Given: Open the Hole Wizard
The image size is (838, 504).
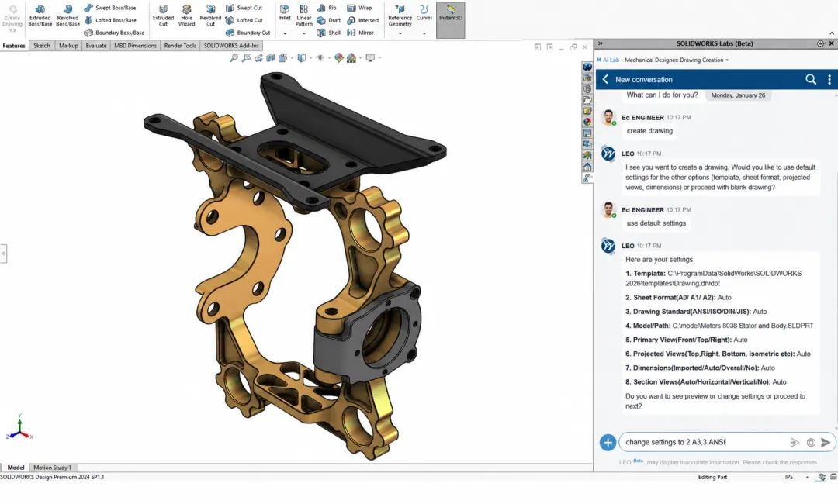Looking at the screenshot, I should [186, 16].
